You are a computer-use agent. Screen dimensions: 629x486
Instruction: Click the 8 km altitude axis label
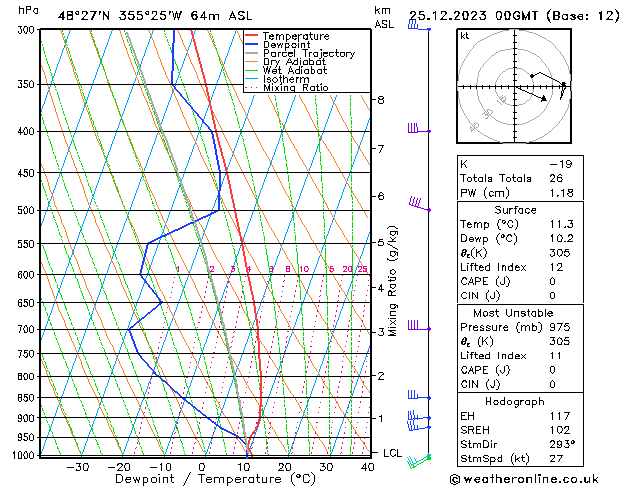pyautogui.click(x=381, y=99)
